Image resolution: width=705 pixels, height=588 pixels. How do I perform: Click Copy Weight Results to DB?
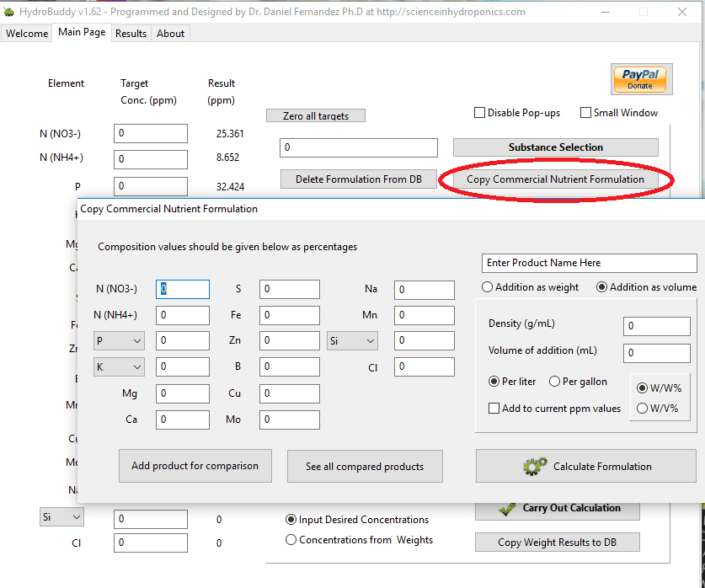click(x=557, y=543)
